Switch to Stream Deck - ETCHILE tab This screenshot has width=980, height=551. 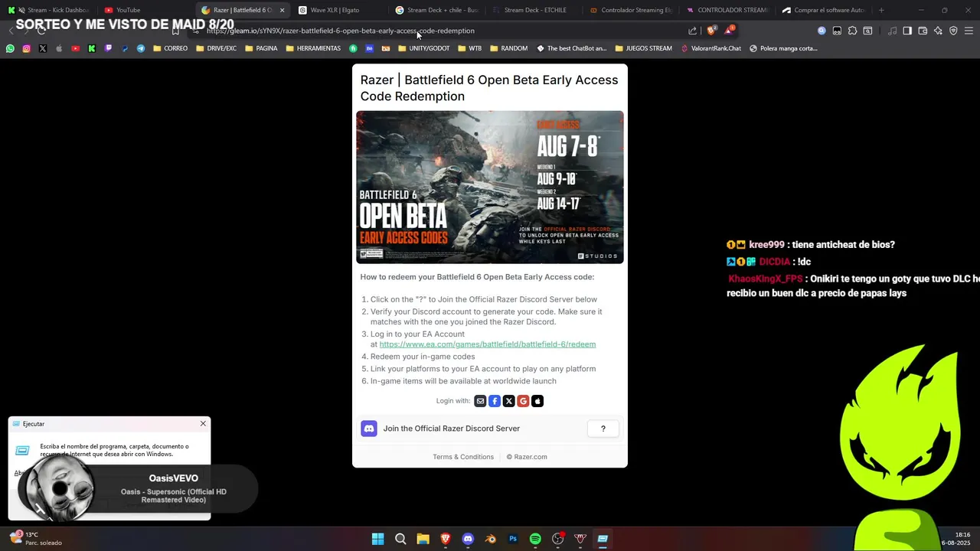[534, 10]
